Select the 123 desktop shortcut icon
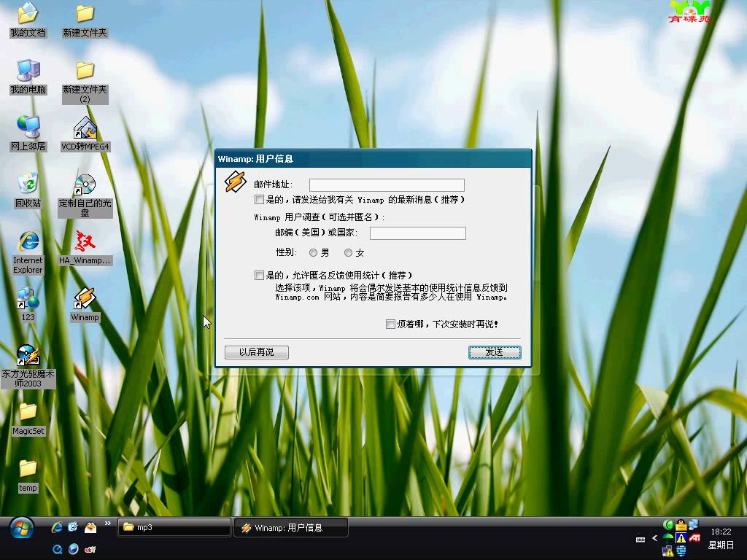The height and width of the screenshot is (560, 747). 28,304
